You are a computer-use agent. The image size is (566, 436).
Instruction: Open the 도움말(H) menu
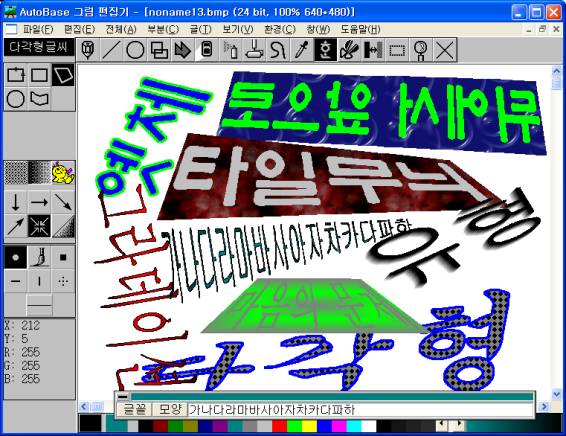pyautogui.click(x=360, y=30)
